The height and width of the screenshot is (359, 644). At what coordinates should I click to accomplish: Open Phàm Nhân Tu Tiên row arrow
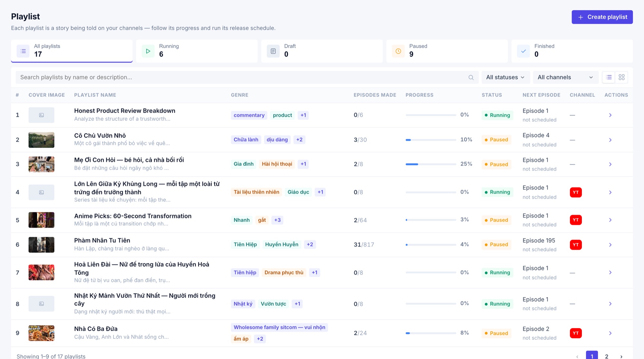pos(610,245)
